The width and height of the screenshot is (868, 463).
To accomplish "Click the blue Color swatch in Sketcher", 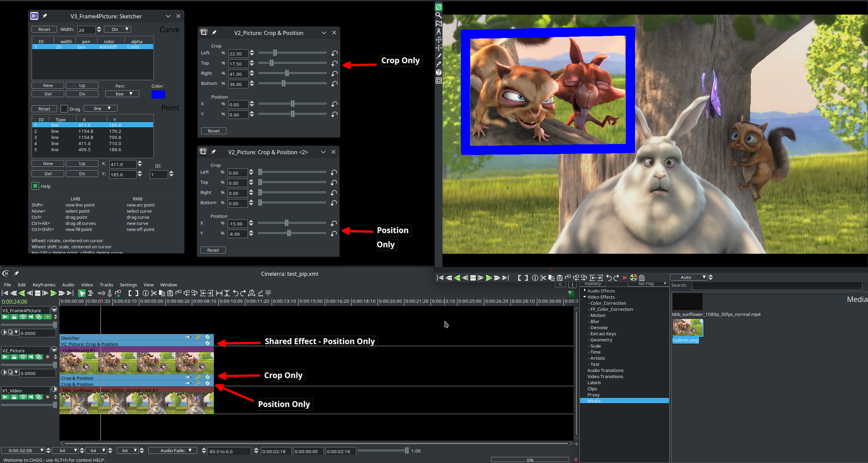I will tap(158, 94).
